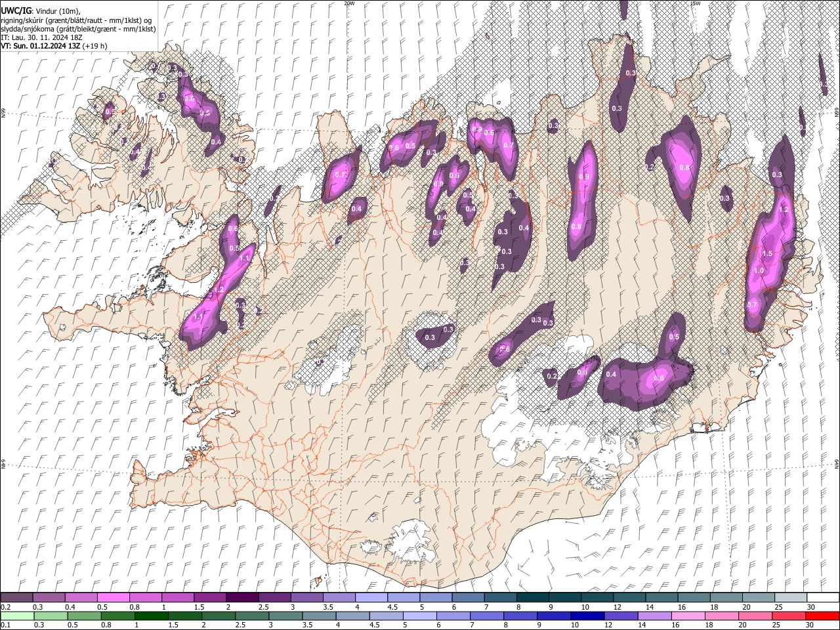Pick bottom legend swatch between 0.3 and 0.5

[51, 616]
